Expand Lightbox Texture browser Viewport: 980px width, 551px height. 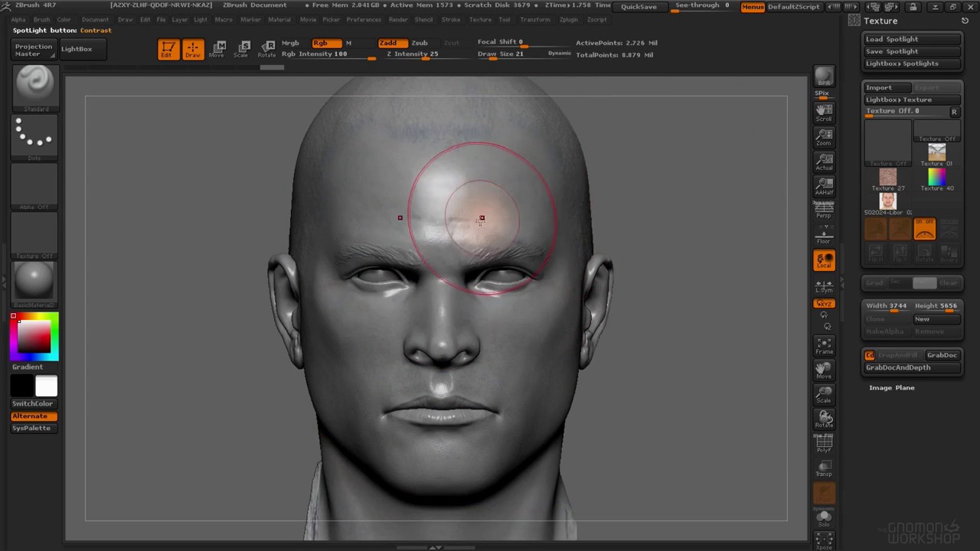(x=912, y=99)
